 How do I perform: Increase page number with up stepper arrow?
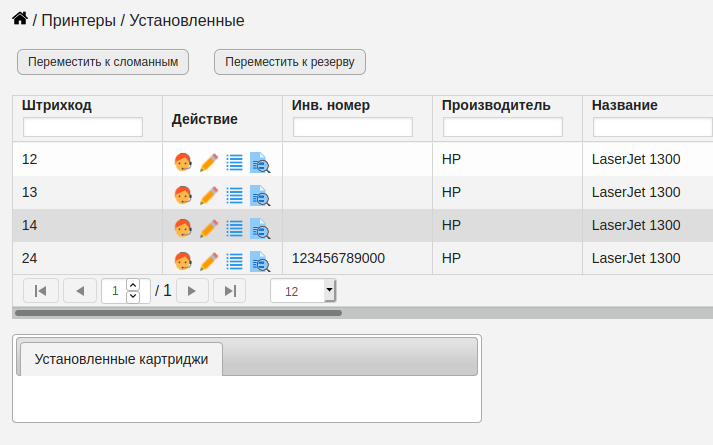coord(133,285)
